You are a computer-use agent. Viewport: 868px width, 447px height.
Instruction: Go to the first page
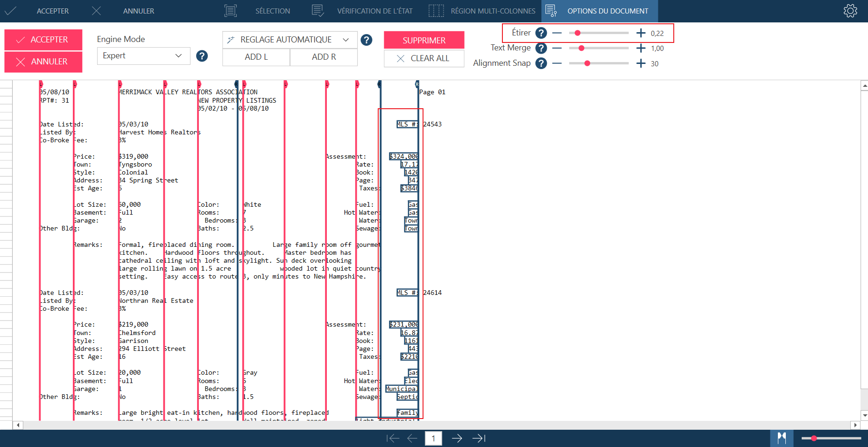tap(393, 438)
